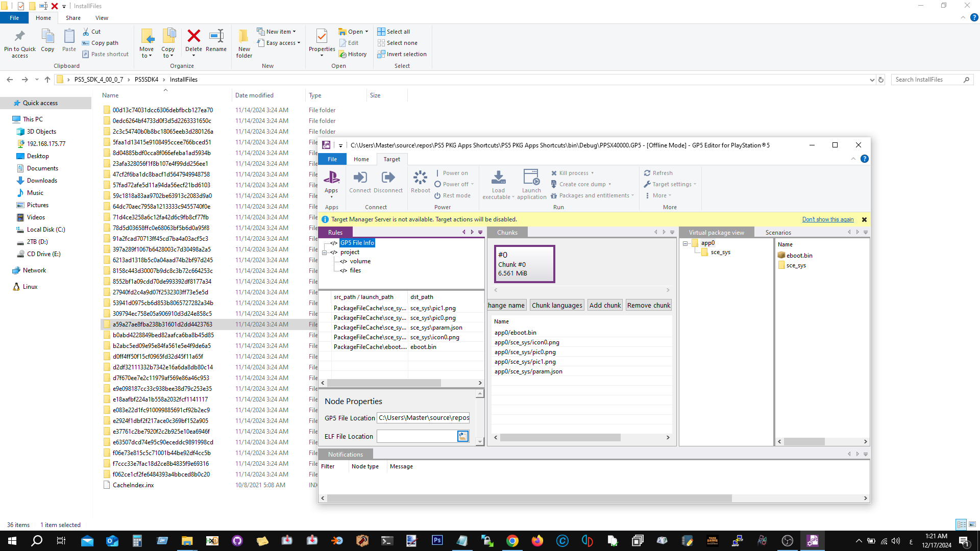Dismiss the yellow Target Manager warning bar

[x=864, y=219]
